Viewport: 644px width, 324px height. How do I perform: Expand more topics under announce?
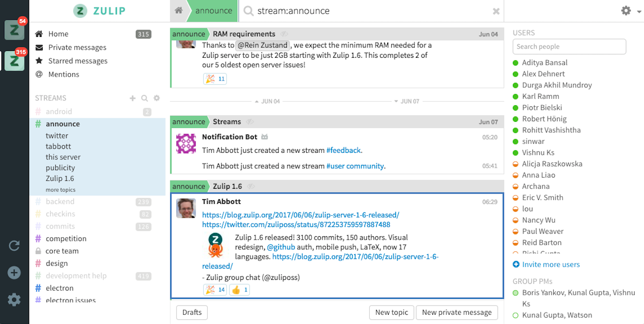point(61,190)
